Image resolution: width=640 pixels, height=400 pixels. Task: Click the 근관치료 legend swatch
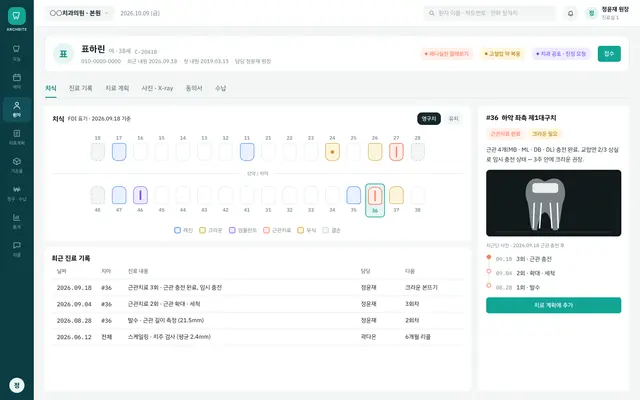click(x=267, y=231)
